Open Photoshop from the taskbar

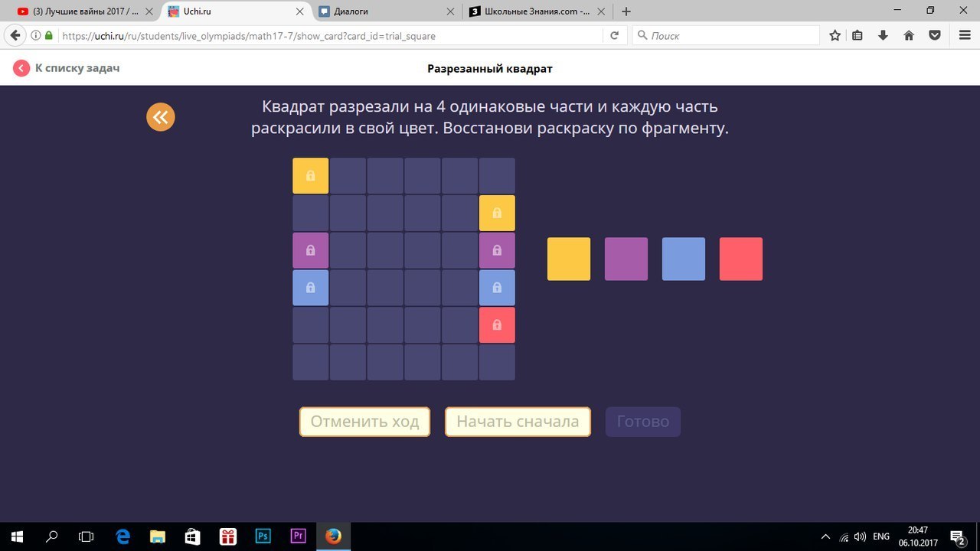[263, 536]
